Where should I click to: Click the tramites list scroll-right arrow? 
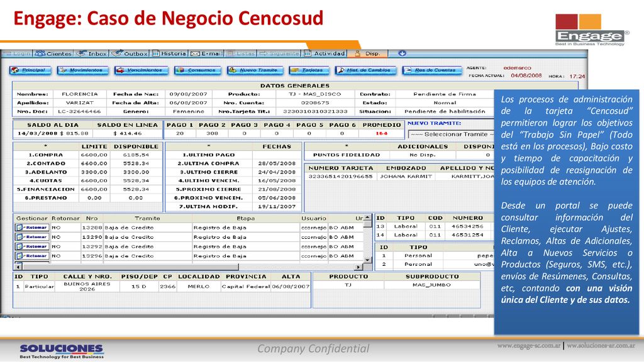point(358,266)
